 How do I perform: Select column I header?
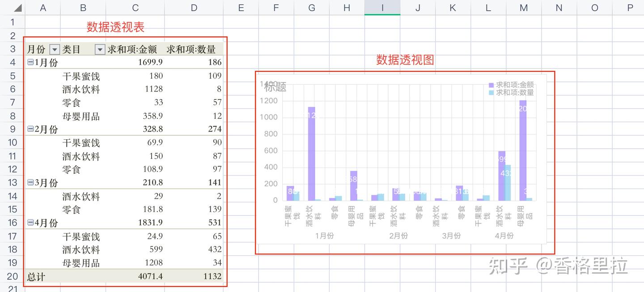[382, 8]
